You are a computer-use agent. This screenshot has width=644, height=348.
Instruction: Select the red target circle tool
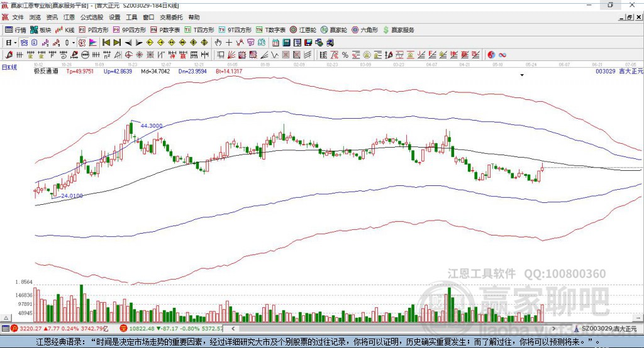click(x=128, y=55)
